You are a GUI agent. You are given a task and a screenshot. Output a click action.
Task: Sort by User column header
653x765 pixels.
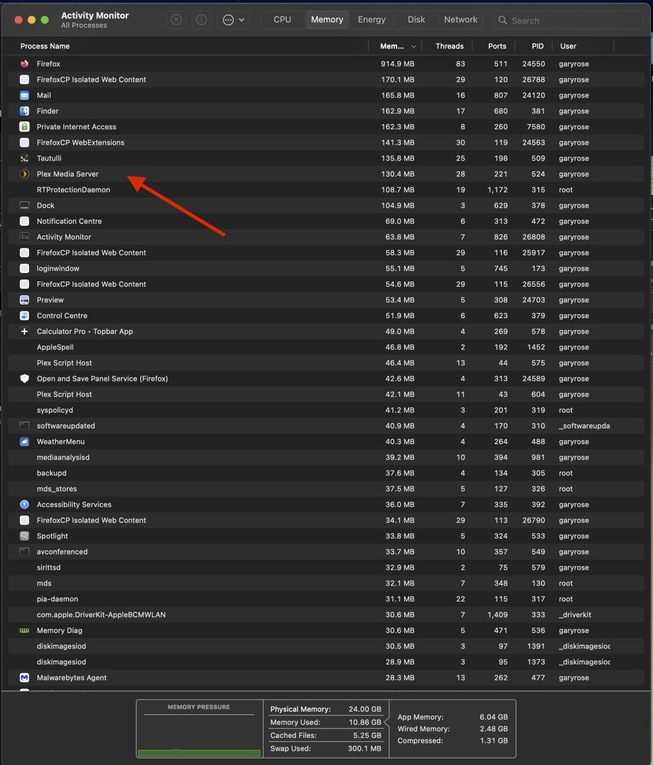[568, 46]
